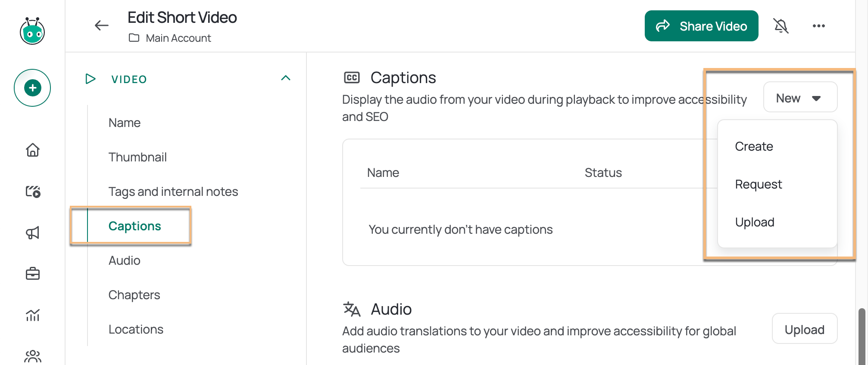Click the green plus create button
868x365 pixels.
pos(32,88)
